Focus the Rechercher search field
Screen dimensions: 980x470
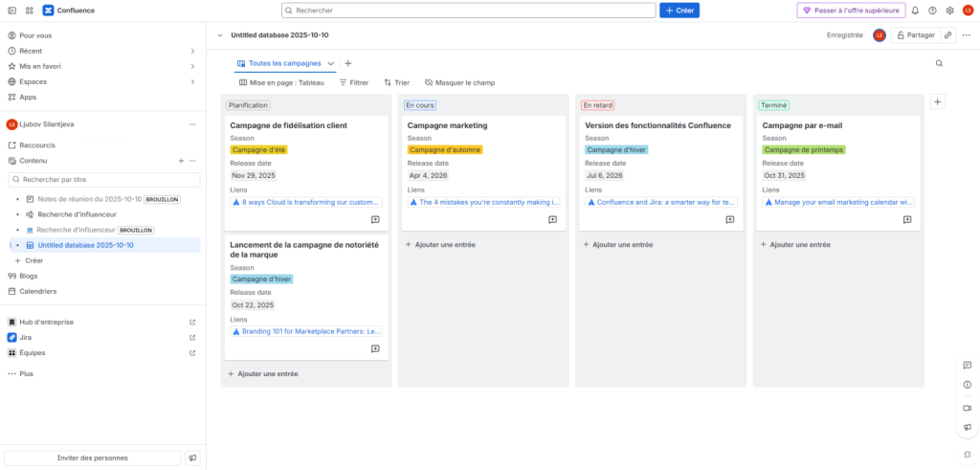469,11
